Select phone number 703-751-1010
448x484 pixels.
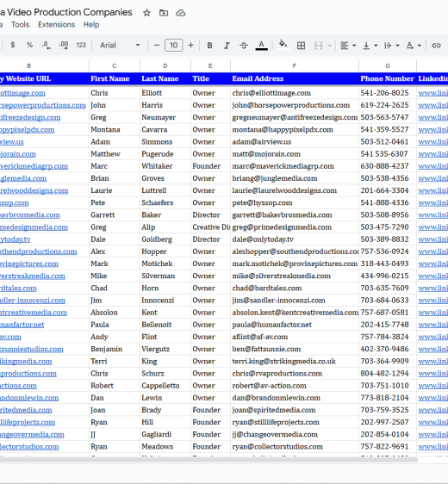pyautogui.click(x=388, y=386)
